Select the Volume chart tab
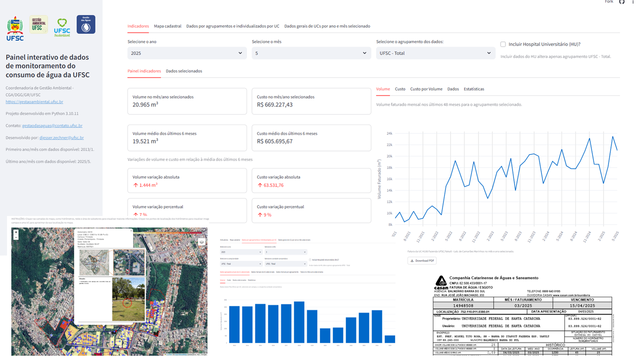 [x=383, y=89]
